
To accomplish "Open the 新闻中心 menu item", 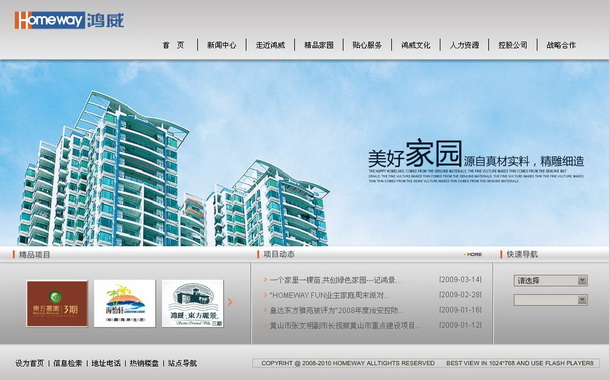I will [x=222, y=45].
